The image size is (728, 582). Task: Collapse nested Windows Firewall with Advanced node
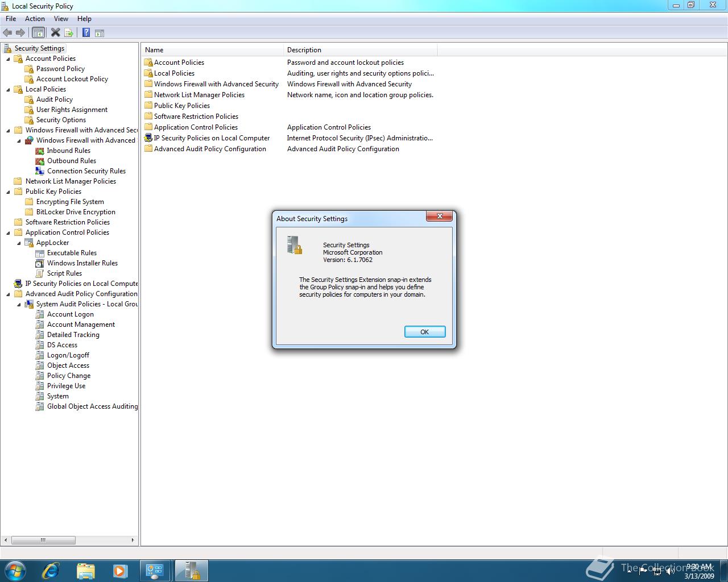point(19,140)
